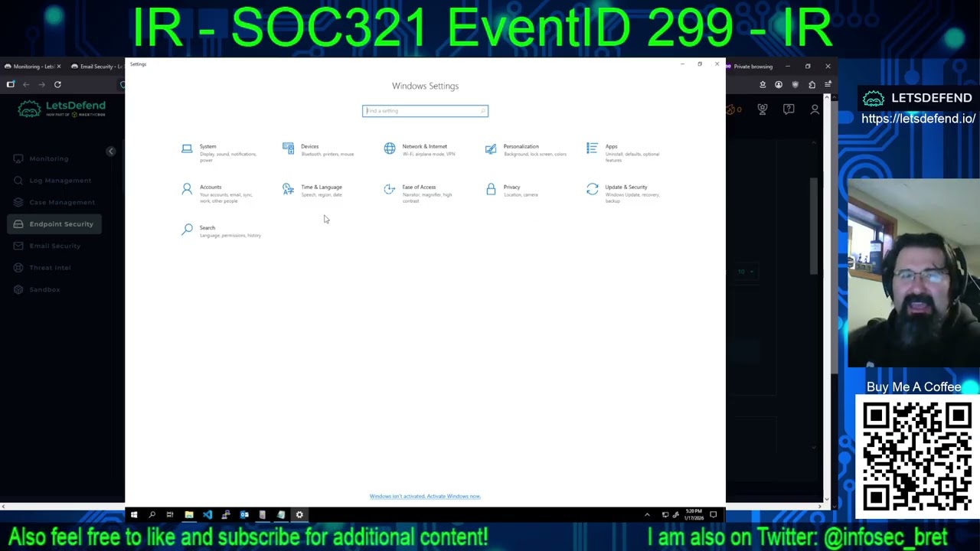Click the uBlock shield extension icon
980x551 pixels.
[x=795, y=85]
